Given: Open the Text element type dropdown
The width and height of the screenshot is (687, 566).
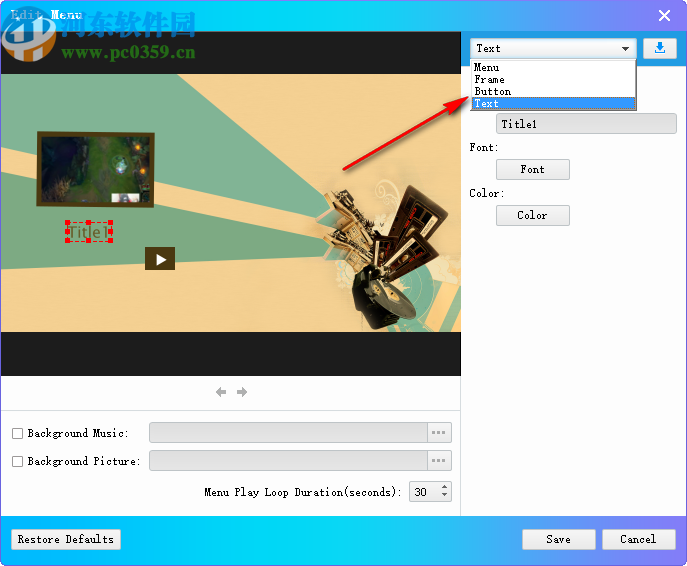Looking at the screenshot, I should [x=553, y=48].
